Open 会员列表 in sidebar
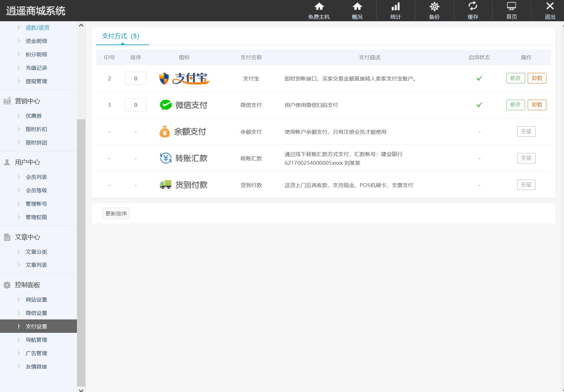The image size is (564, 392). [x=36, y=177]
